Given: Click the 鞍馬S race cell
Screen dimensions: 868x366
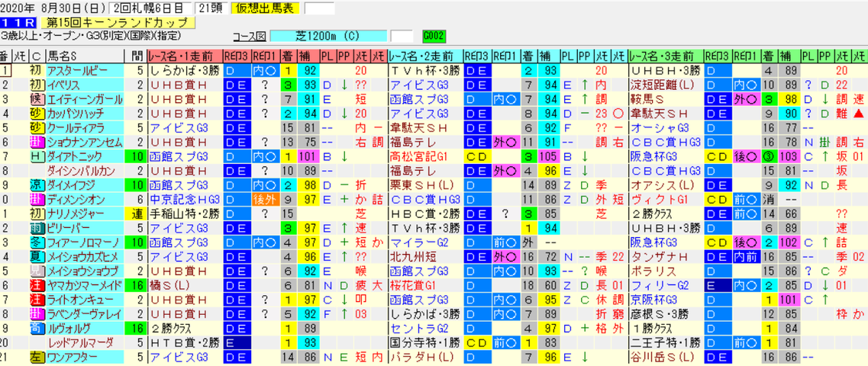Looking at the screenshot, I should pos(666,99).
